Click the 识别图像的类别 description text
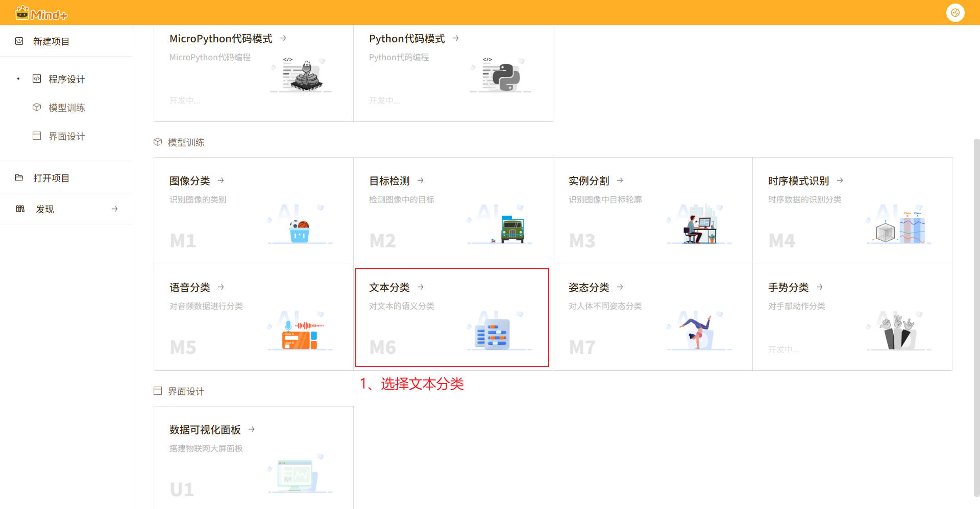This screenshot has height=509, width=980. [198, 199]
